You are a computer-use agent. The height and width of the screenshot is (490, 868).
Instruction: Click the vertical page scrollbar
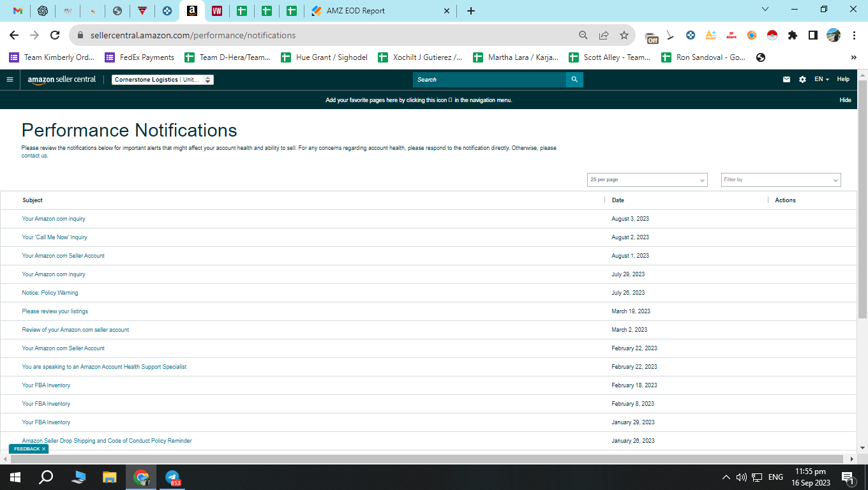click(x=862, y=200)
